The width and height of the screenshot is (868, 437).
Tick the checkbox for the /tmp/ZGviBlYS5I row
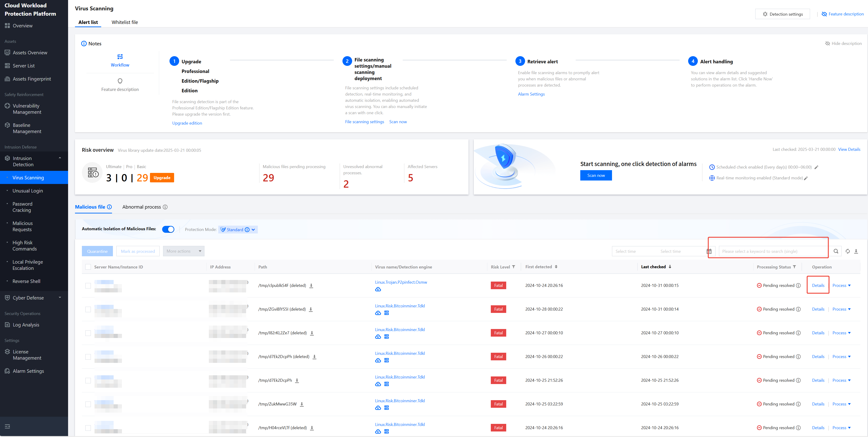coord(88,309)
